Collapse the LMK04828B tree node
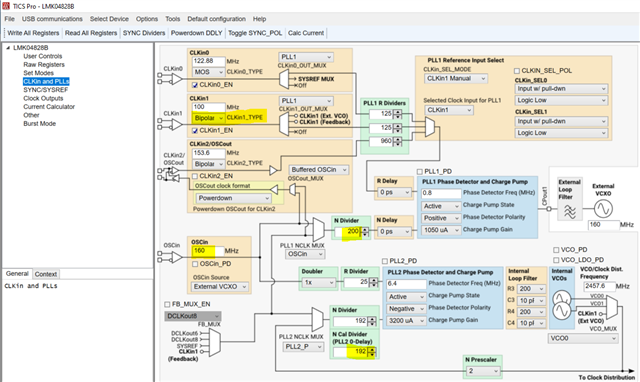Screen dimensions: 640x382 click(x=8, y=48)
